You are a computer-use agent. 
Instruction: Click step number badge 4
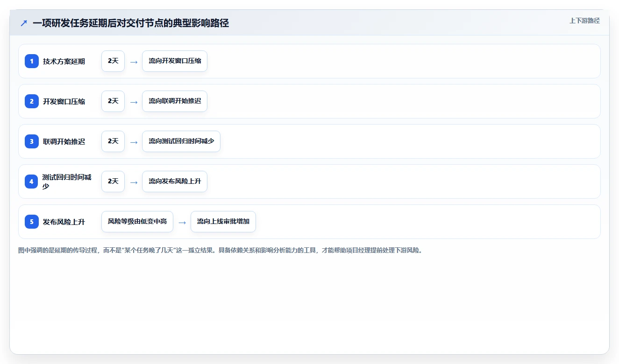[32, 182]
